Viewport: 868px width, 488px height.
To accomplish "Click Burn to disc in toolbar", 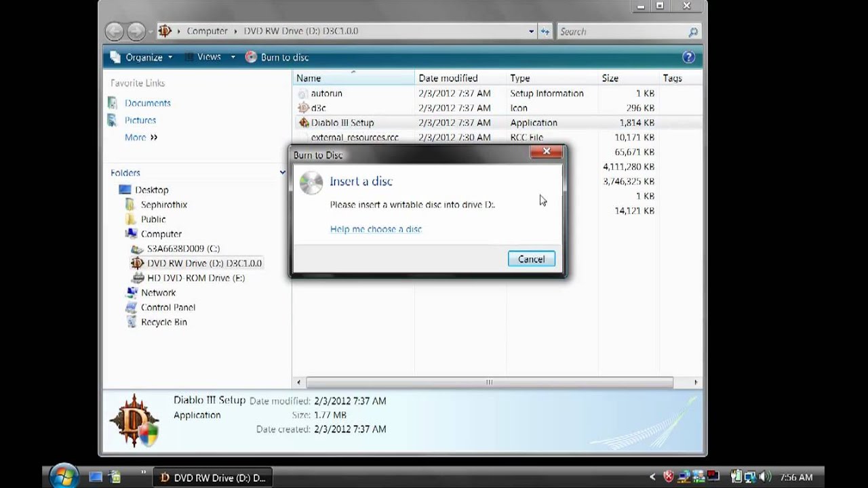I will 277,57.
